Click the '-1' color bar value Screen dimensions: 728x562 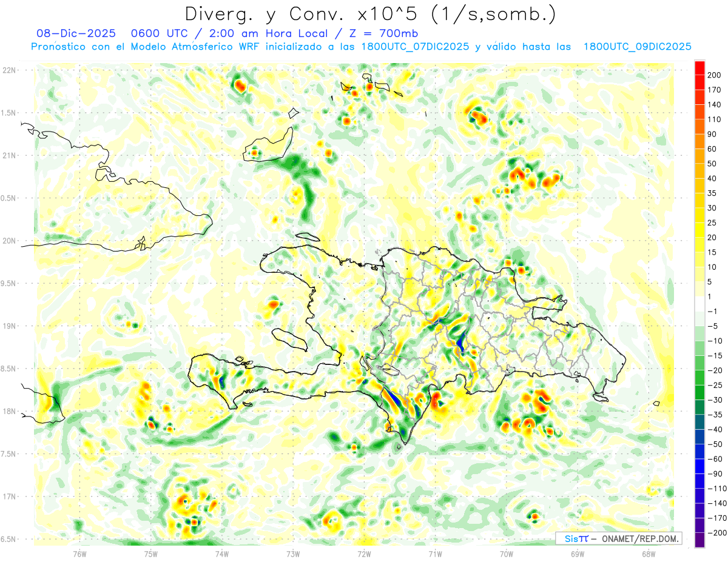713,312
